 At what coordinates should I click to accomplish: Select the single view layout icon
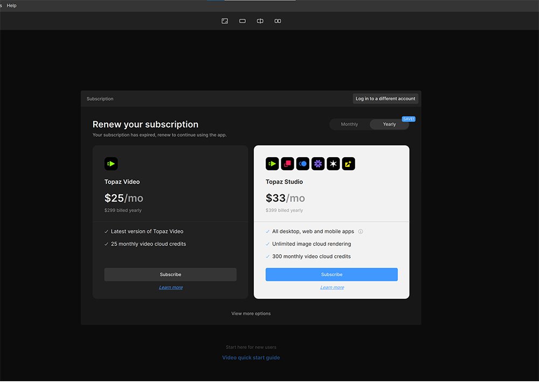pos(243,21)
